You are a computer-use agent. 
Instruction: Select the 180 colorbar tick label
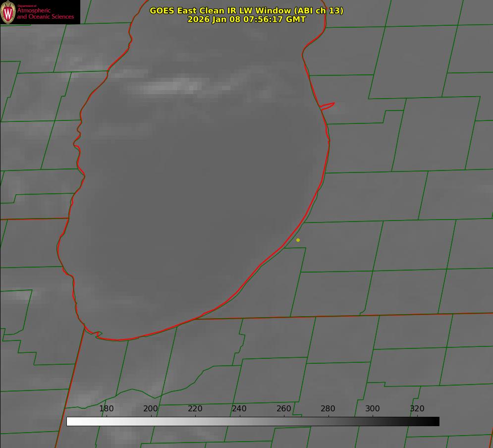(107, 409)
